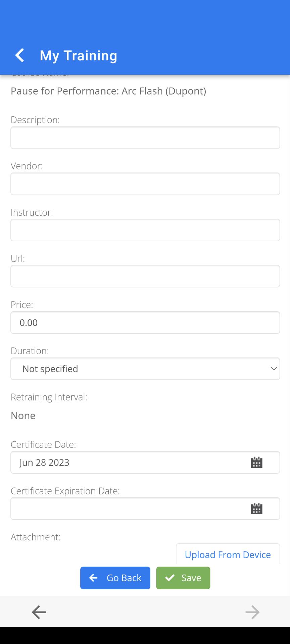The height and width of the screenshot is (644, 290).
Task: Tap the bottom navigation back arrow
Action: point(39,612)
